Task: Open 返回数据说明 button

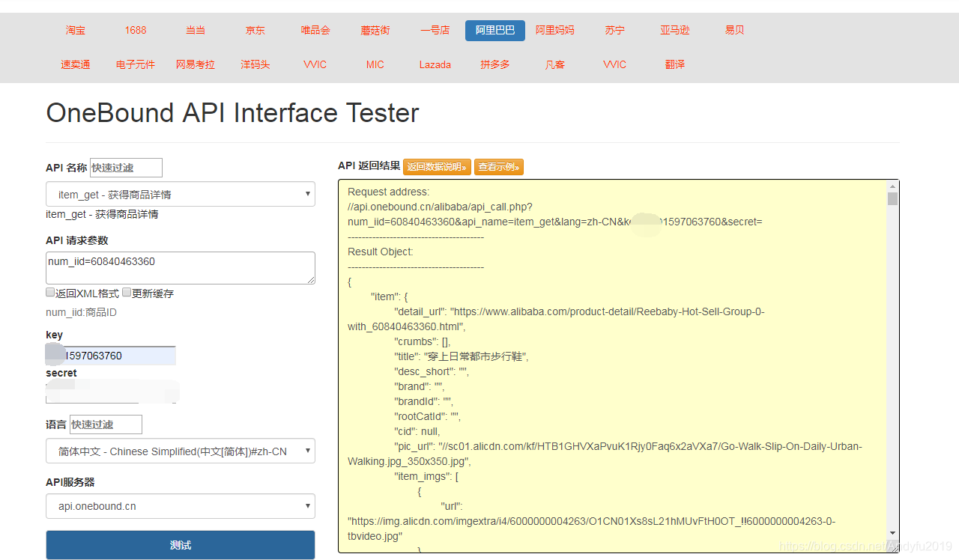Action: (x=437, y=167)
